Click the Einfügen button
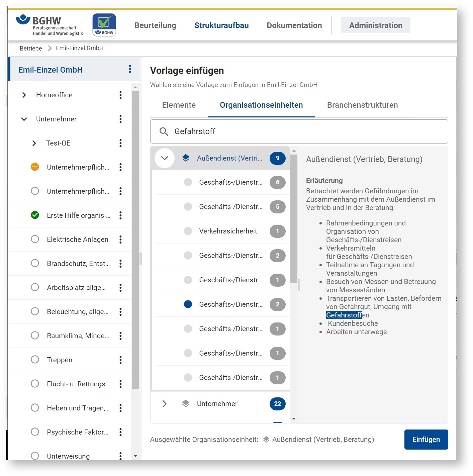This screenshot has width=473, height=476. [426, 440]
